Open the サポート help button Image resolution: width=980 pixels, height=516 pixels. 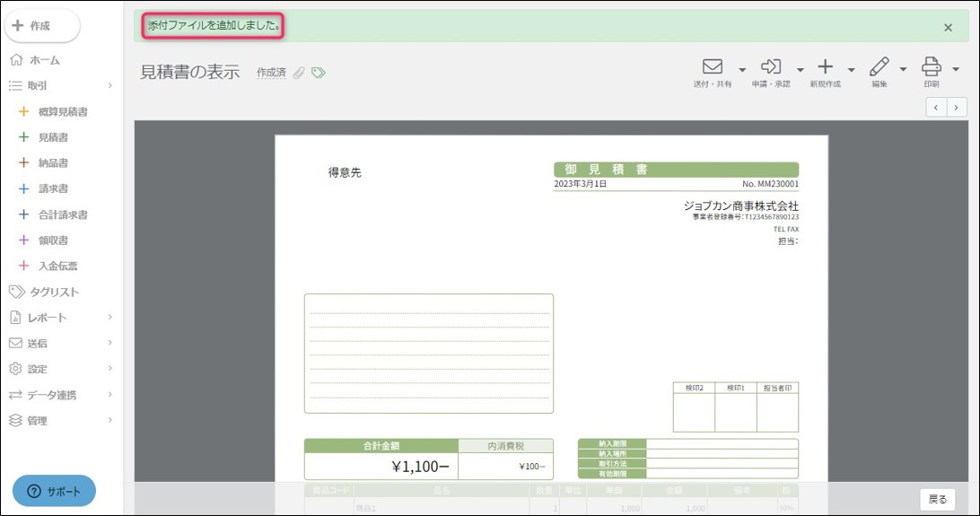pos(55,491)
